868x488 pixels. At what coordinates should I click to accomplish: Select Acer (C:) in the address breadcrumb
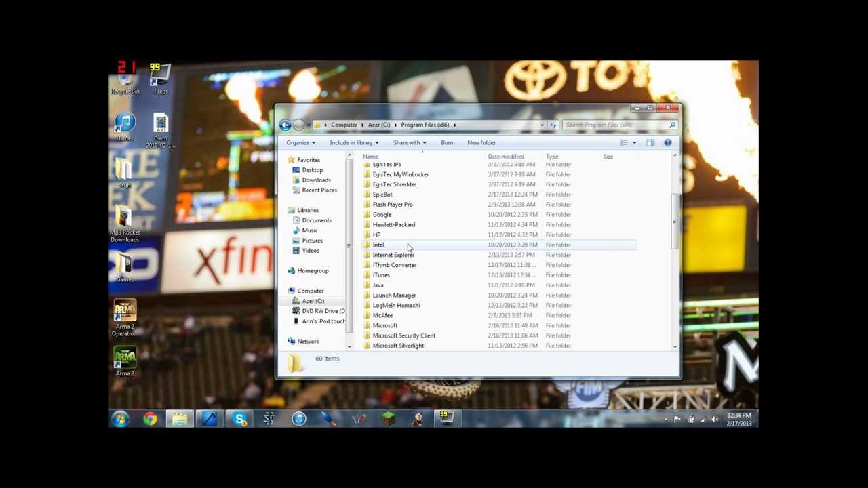[x=379, y=125]
